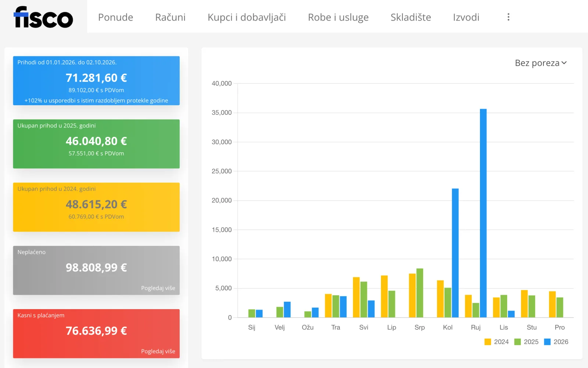This screenshot has height=368, width=588.
Task: Click the +102% comparison text
Action: (x=96, y=100)
